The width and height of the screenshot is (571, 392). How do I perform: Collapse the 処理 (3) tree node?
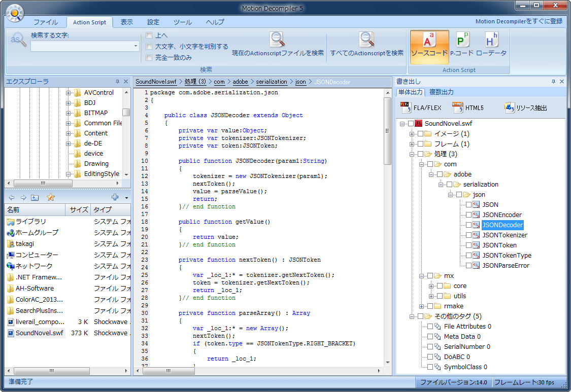pos(412,154)
